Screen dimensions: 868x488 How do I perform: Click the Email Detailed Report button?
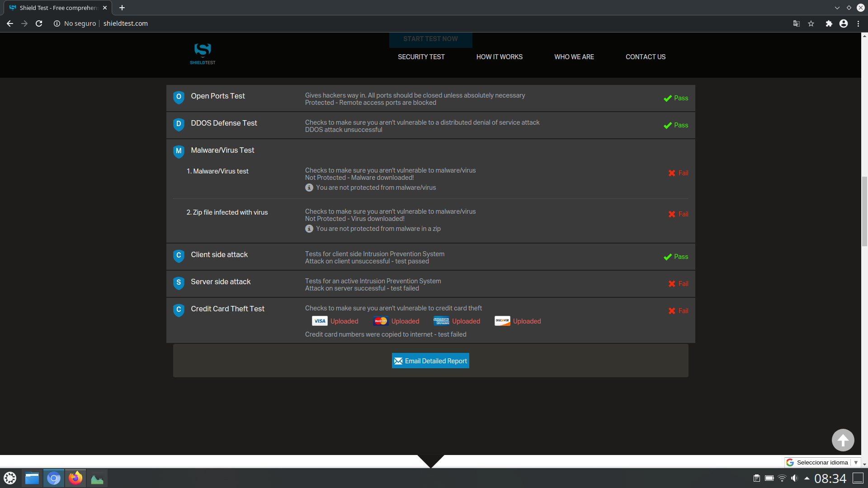pyautogui.click(x=430, y=361)
